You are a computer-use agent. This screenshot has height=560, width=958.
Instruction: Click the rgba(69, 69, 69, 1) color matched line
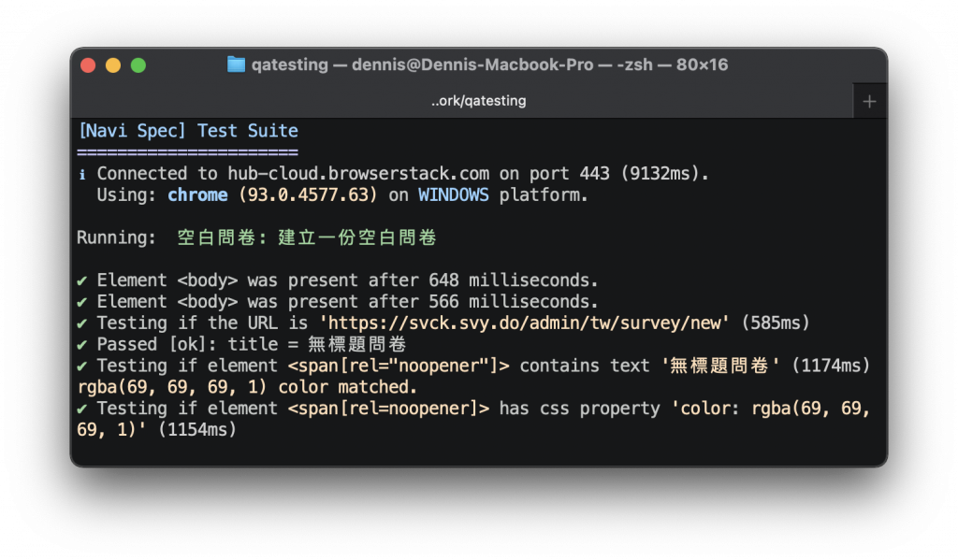click(247, 386)
